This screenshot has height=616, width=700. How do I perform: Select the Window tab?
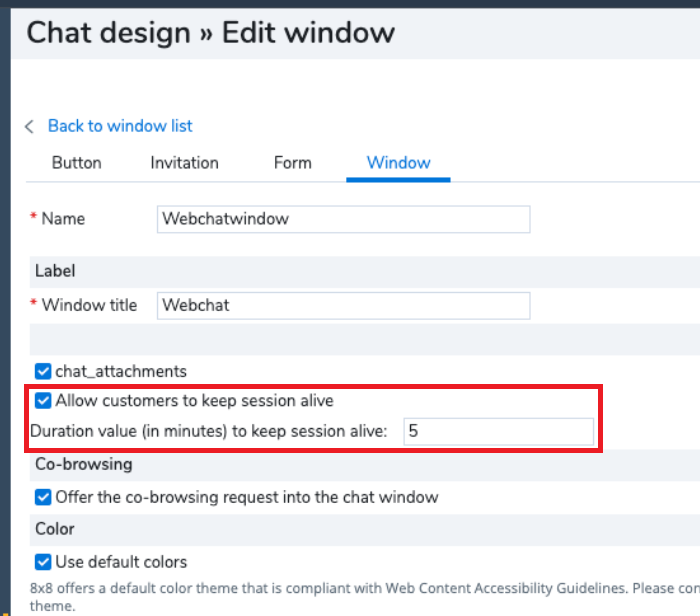(x=398, y=163)
